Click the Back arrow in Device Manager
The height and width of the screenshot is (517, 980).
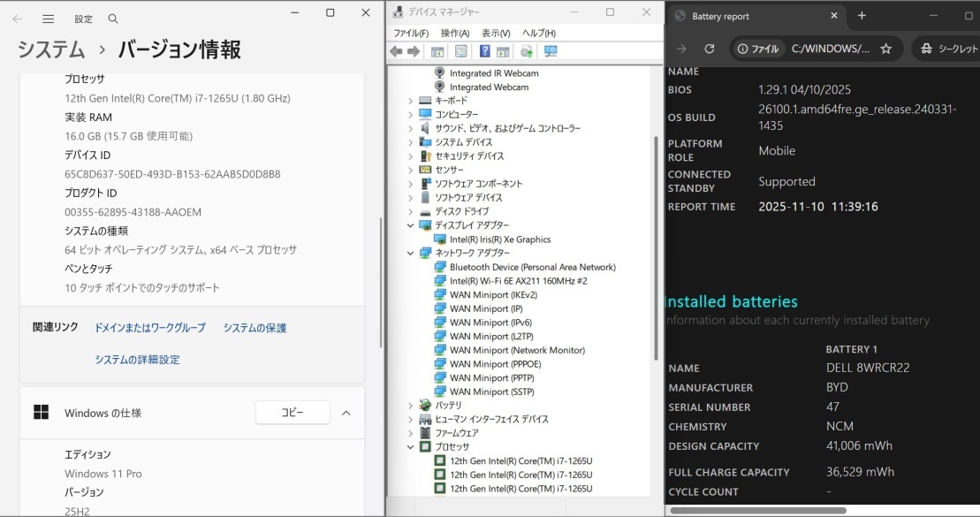coord(397,50)
